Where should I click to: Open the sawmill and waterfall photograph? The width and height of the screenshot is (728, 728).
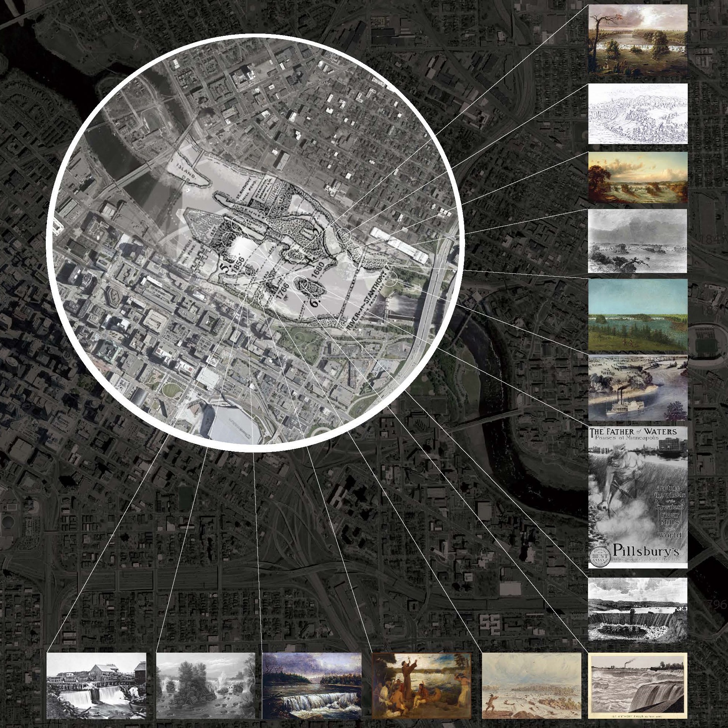click(96, 686)
